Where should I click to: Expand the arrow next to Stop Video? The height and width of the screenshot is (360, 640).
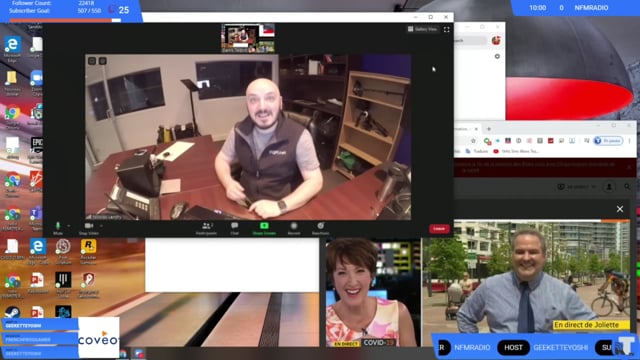101,226
